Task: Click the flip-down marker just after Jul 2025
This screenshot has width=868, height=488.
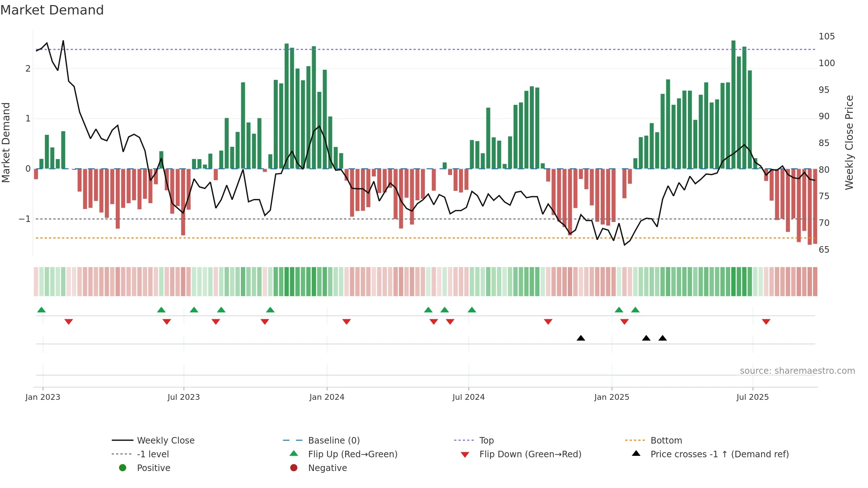Action: coord(766,322)
